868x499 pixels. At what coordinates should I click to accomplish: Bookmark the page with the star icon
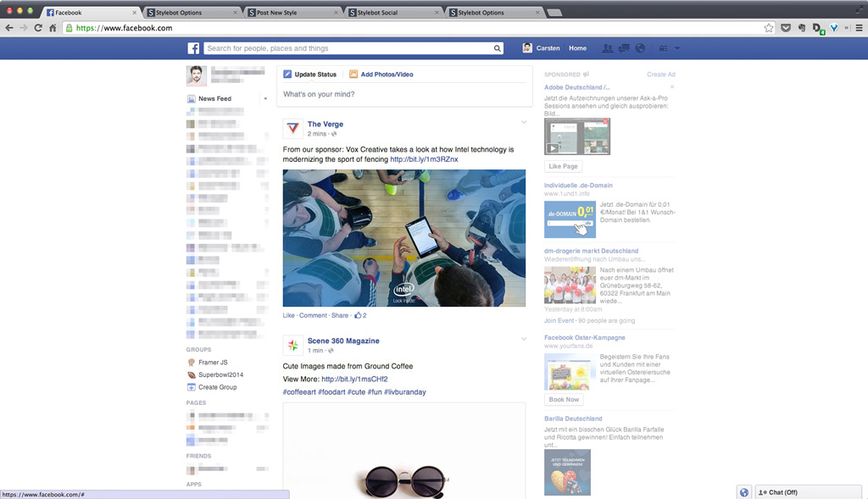[768, 28]
